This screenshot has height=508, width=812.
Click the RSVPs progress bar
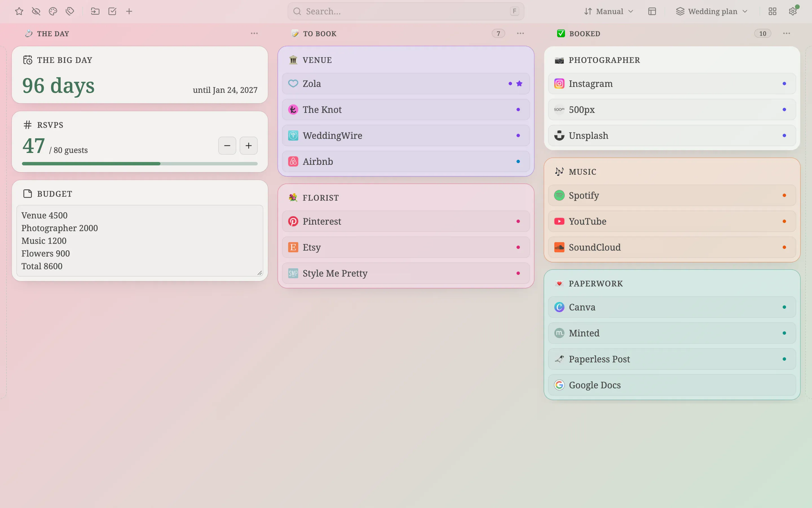[140, 164]
